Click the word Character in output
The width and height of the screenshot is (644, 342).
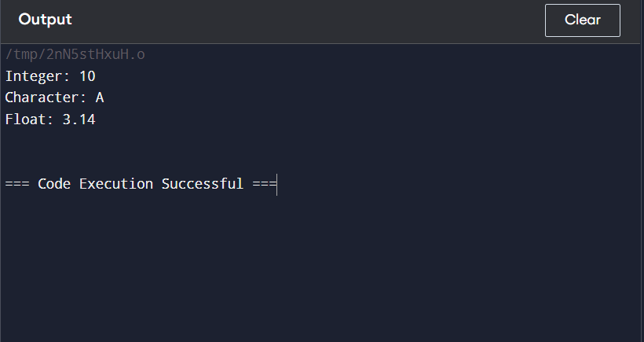pyautogui.click(x=42, y=97)
